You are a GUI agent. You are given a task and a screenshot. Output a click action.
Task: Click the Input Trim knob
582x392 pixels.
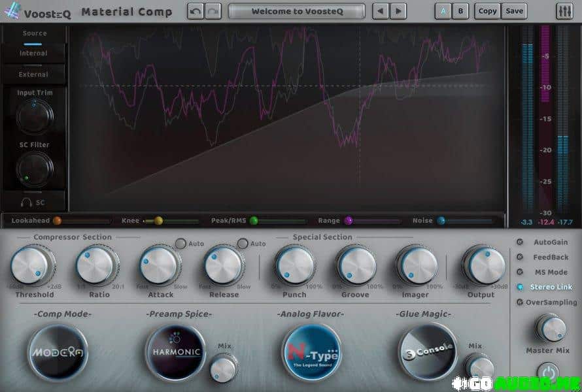click(x=35, y=116)
